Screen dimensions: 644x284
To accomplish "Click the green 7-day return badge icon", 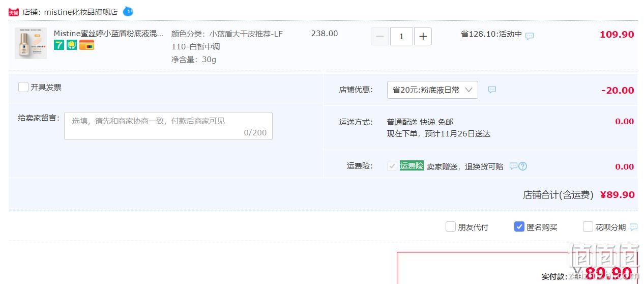I will (x=59, y=45).
